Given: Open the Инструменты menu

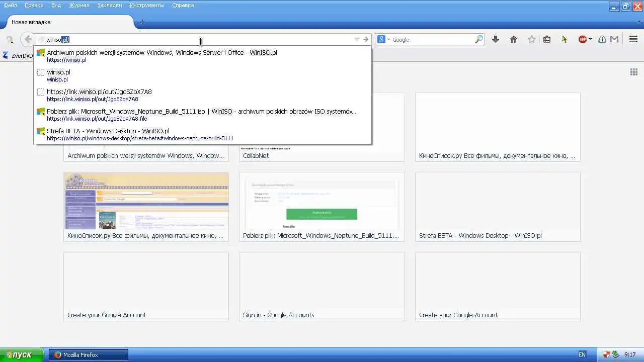Looking at the screenshot, I should coord(147,5).
